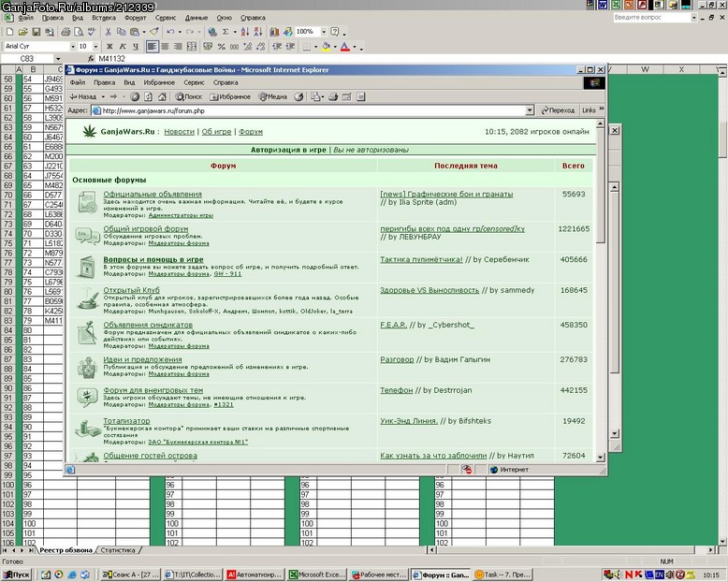Refresh the Internet Explorer page
Image resolution: width=728 pixels, height=582 pixels.
pyautogui.click(x=148, y=96)
